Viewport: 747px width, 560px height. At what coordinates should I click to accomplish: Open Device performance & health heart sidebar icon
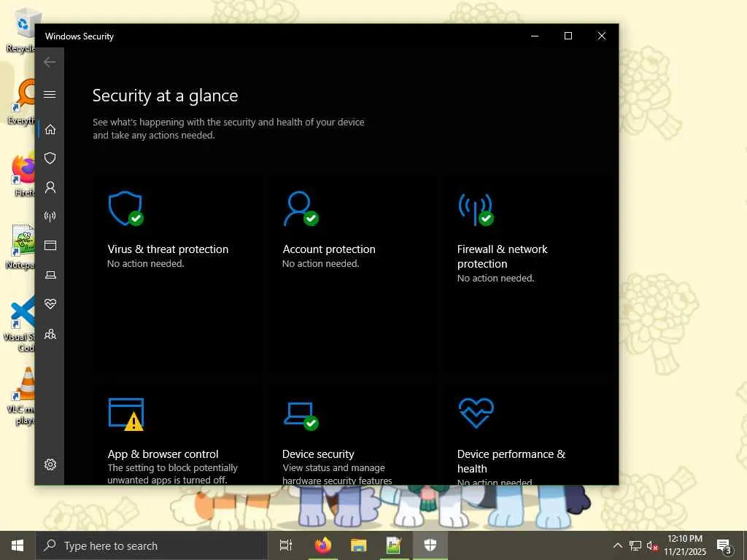[50, 304]
